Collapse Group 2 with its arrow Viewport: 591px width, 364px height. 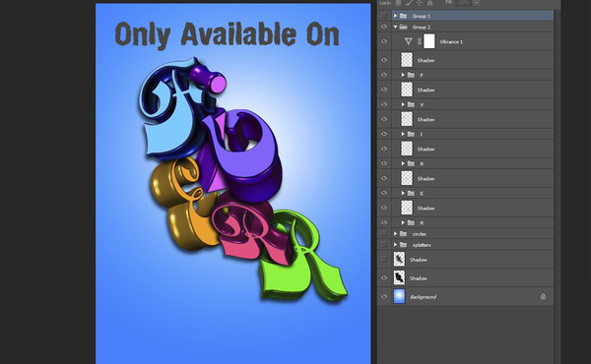pyautogui.click(x=395, y=27)
